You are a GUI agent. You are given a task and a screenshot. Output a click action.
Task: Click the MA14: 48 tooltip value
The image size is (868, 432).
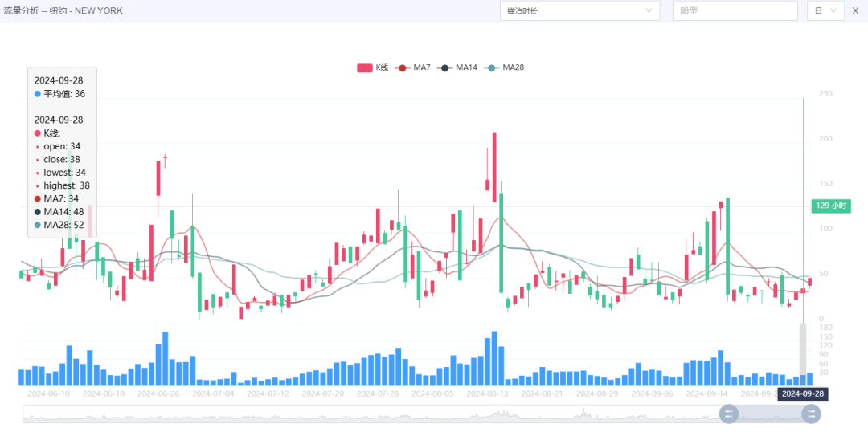coord(59,211)
